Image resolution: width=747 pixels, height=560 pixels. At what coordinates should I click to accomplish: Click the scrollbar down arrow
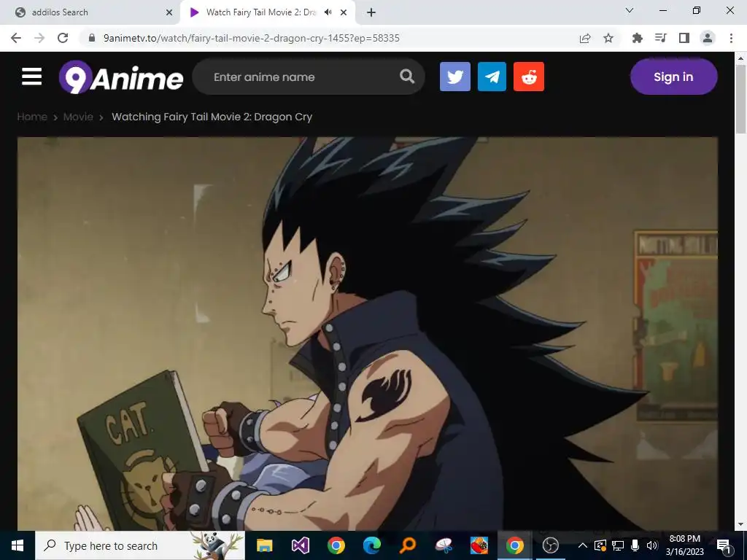click(x=740, y=525)
